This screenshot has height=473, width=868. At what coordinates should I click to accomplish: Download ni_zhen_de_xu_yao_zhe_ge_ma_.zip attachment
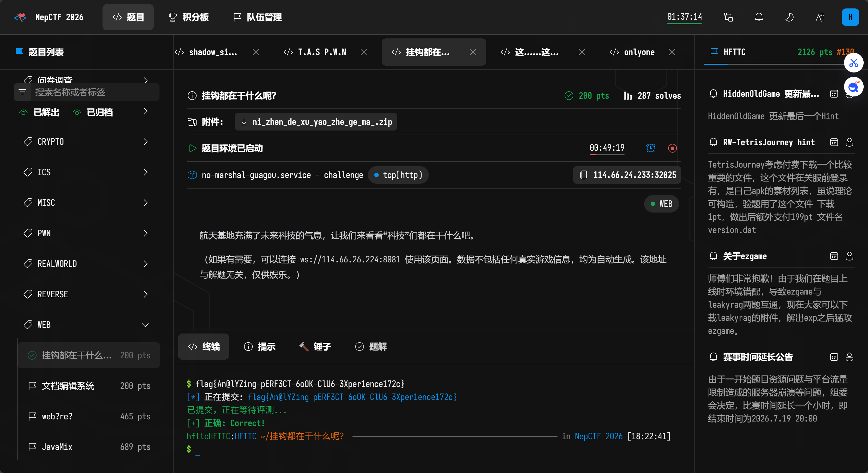point(316,122)
